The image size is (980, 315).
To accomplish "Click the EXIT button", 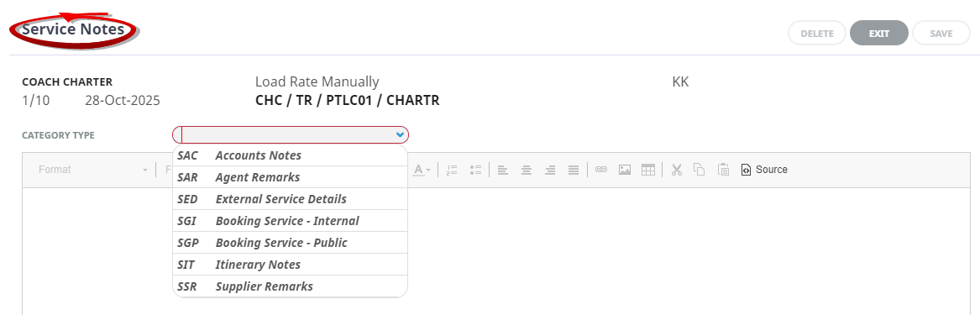I will coord(878,34).
